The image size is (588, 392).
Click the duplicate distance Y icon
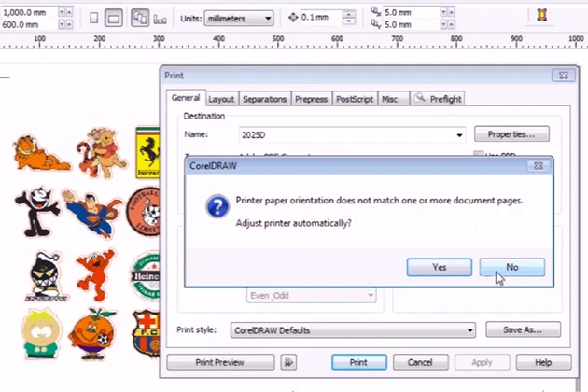click(x=376, y=24)
